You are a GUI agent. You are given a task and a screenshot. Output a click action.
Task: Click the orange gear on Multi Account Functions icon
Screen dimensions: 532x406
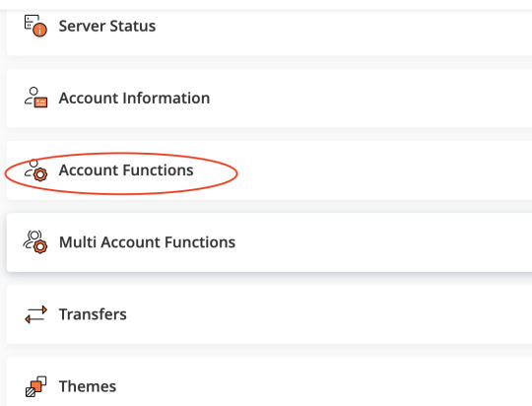(x=40, y=246)
